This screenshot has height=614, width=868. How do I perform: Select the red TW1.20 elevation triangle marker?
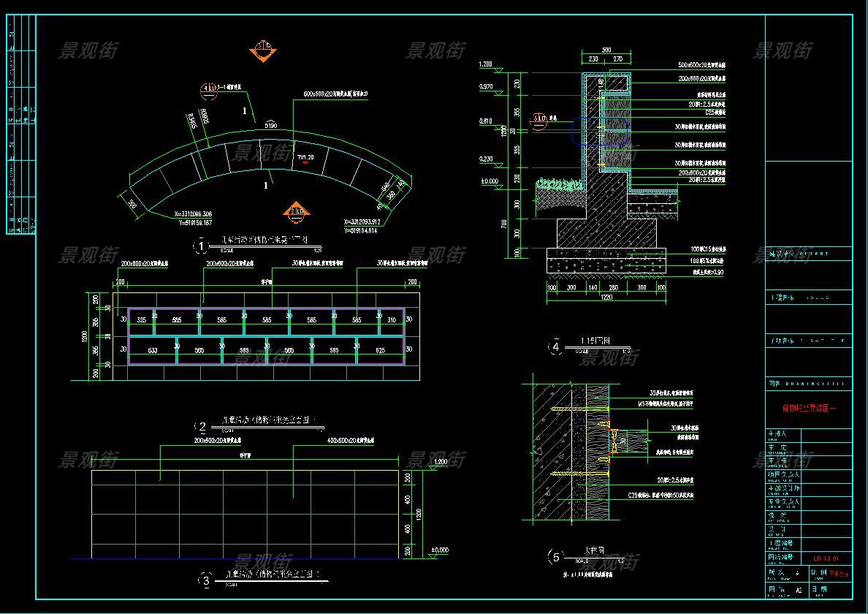coord(306,162)
